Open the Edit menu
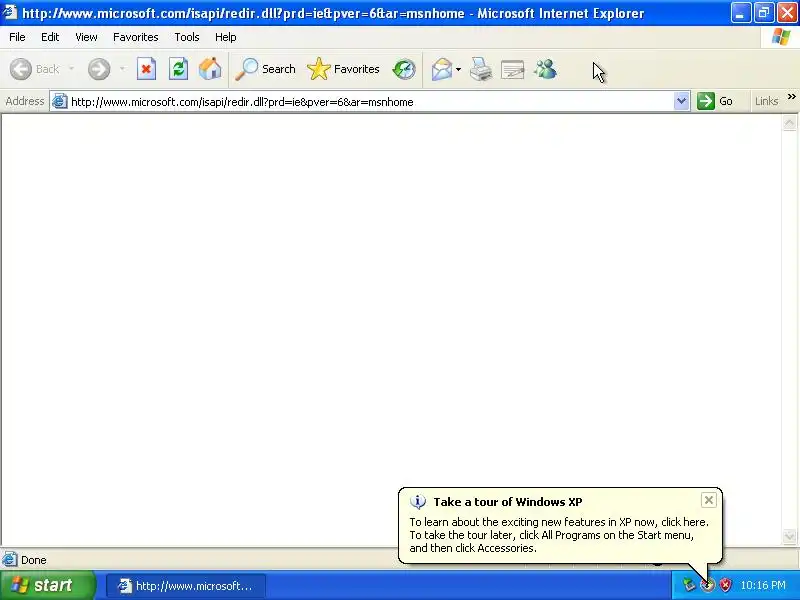The width and height of the screenshot is (800, 600). coord(50,37)
